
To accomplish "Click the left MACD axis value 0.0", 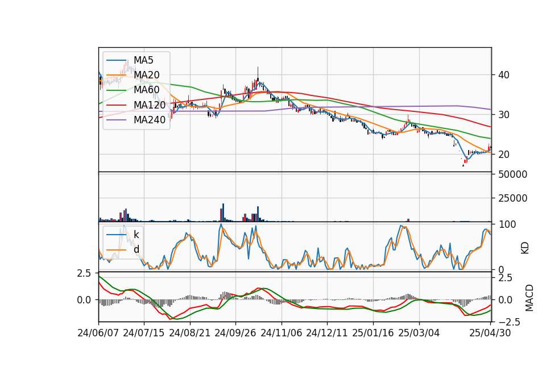I will coord(84,300).
